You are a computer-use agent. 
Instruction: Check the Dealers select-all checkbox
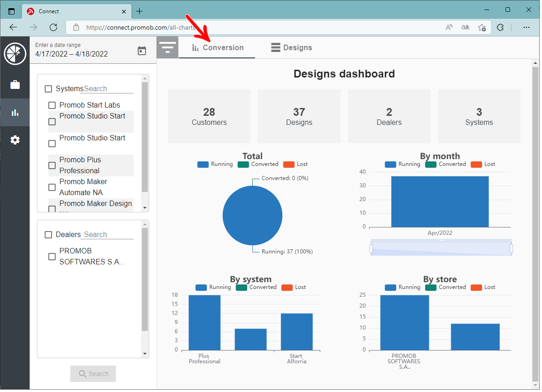pos(48,235)
